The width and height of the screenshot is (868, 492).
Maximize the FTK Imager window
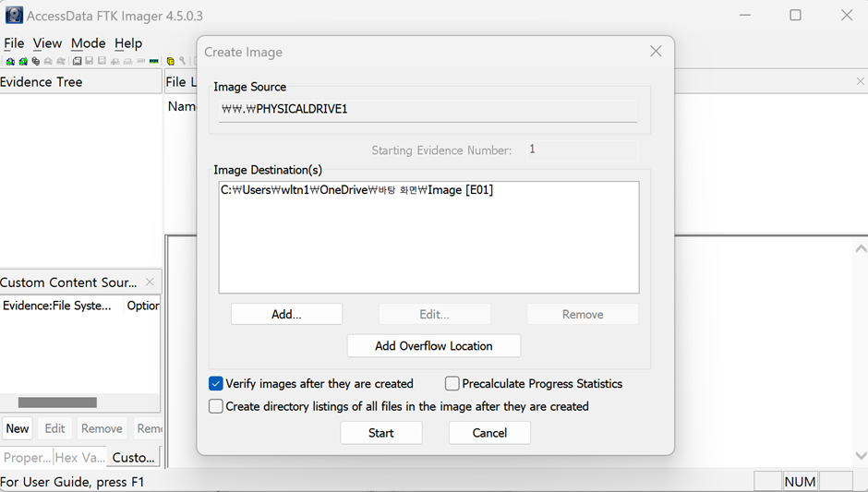pyautogui.click(x=795, y=15)
